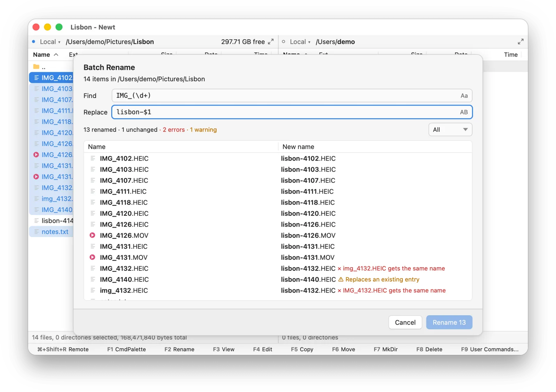Confirm with Rename 13 button
Viewport: 556px width, 392px height.
pyautogui.click(x=449, y=322)
